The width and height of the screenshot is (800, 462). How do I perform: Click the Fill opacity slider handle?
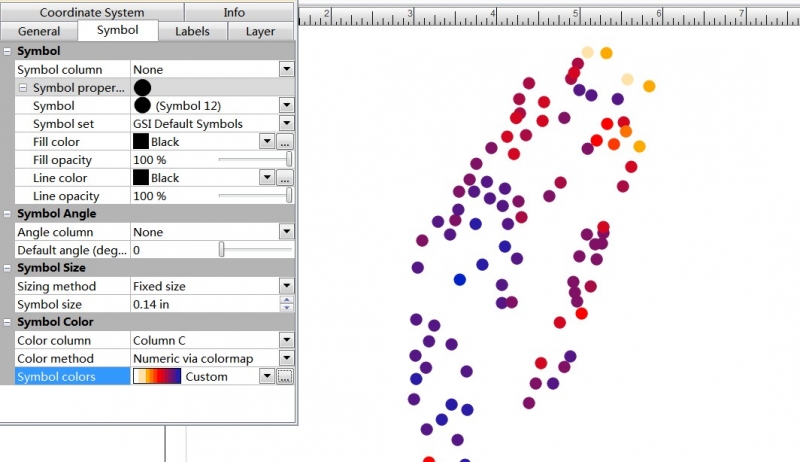pyautogui.click(x=289, y=160)
